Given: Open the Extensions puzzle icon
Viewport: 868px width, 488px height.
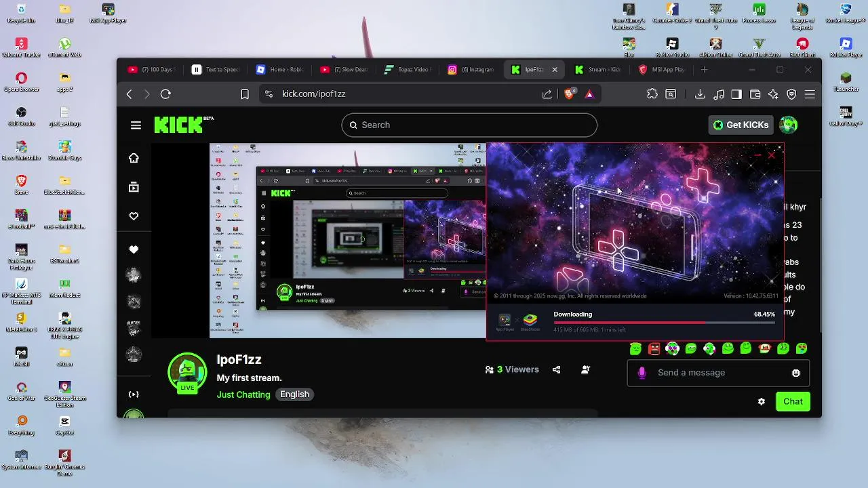Looking at the screenshot, I should [x=652, y=94].
